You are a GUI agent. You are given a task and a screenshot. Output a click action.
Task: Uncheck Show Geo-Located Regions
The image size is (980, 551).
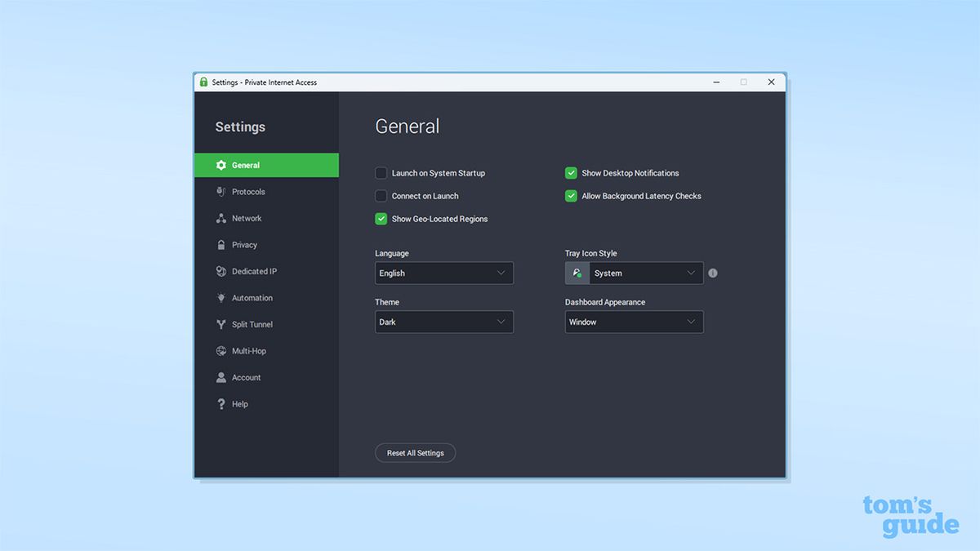pos(381,219)
